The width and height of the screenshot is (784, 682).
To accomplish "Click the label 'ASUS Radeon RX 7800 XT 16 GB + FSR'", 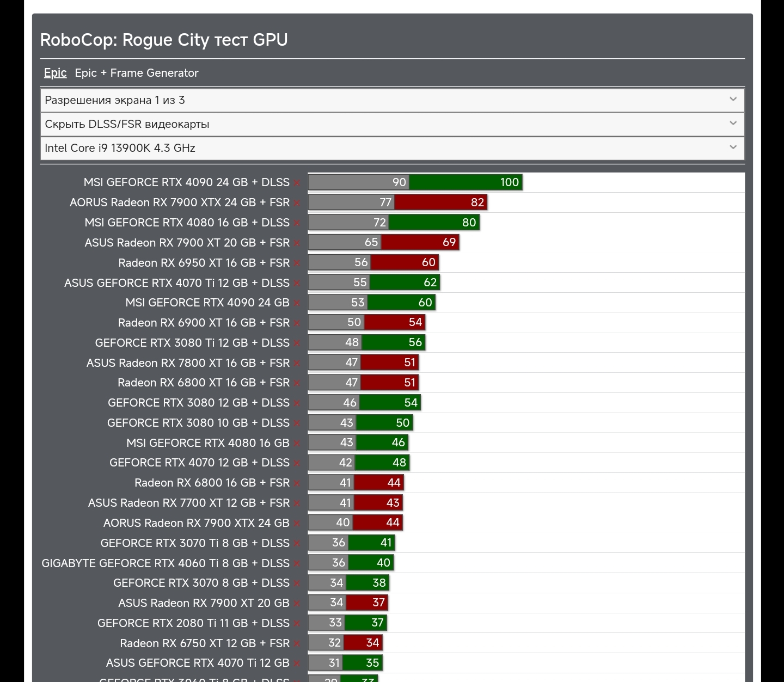I will pos(188,363).
